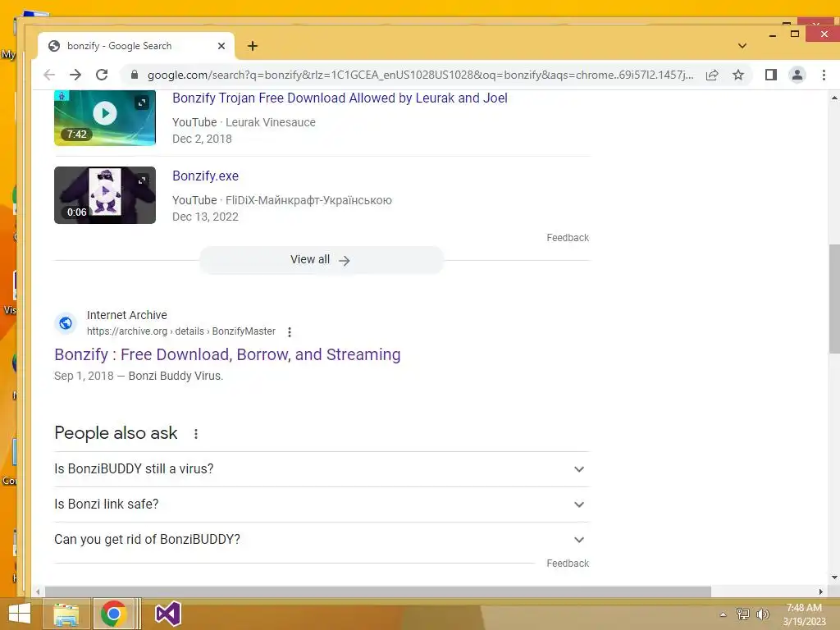Viewport: 840px width, 630px height.
Task: Open Visual Studio from taskbar
Action: tap(168, 614)
